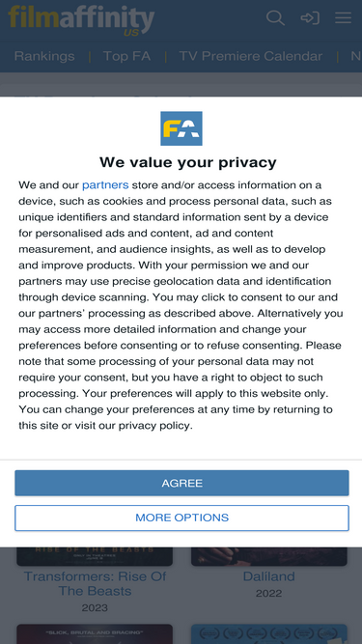Click the privacy consent description paragraph
The width and height of the screenshot is (362, 644).
click(x=181, y=305)
